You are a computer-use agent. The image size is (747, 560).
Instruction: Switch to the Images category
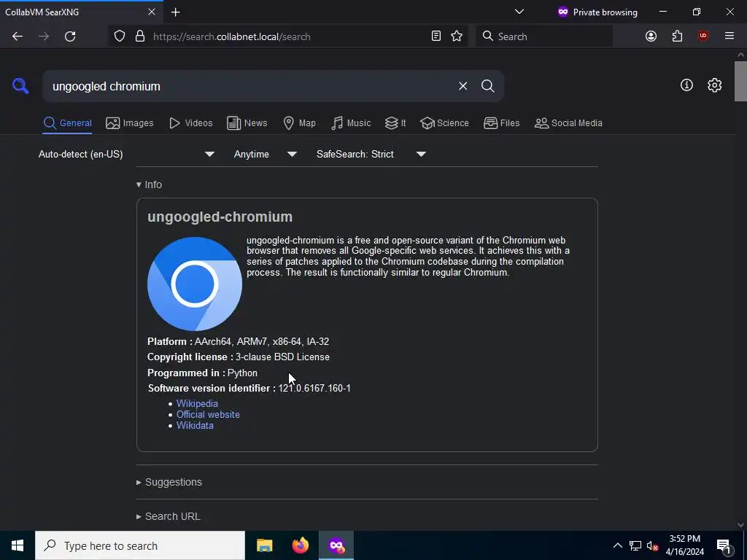[x=130, y=122]
